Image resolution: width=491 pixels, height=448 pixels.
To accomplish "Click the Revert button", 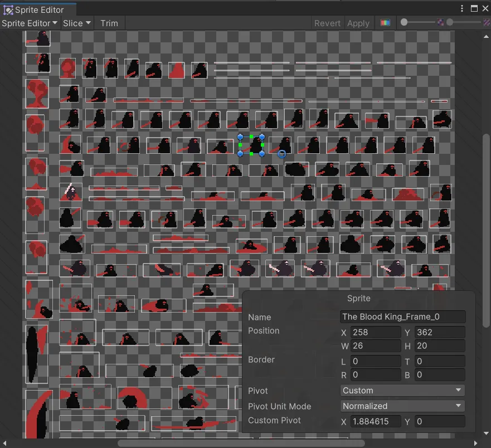I will click(327, 23).
